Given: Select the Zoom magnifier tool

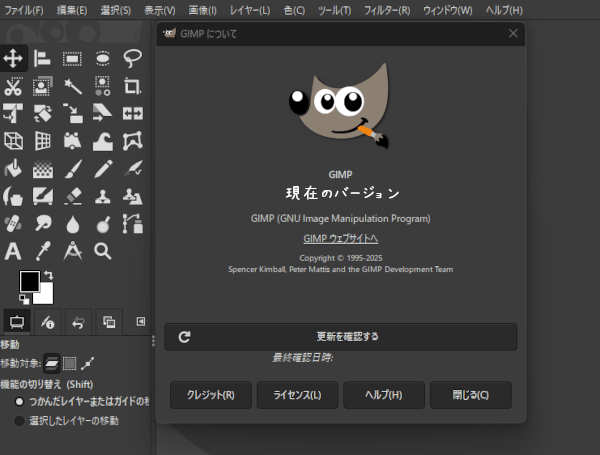Looking at the screenshot, I should (103, 251).
